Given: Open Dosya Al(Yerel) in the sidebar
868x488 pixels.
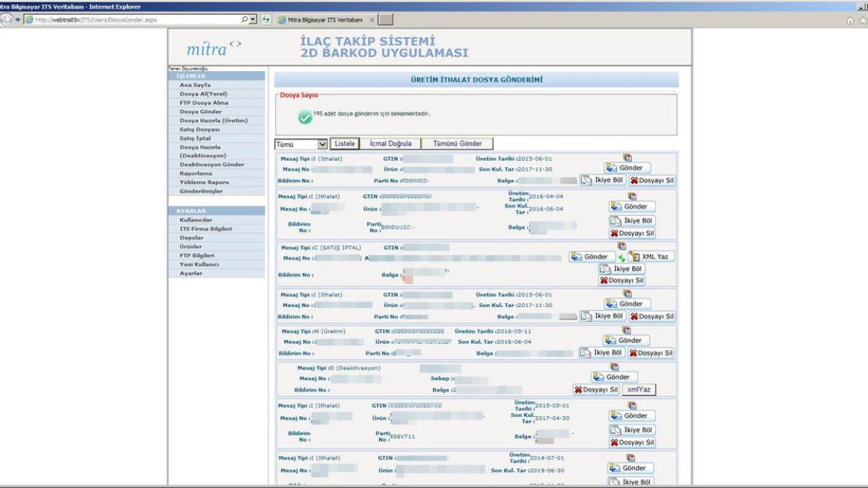Looking at the screenshot, I should 203,94.
